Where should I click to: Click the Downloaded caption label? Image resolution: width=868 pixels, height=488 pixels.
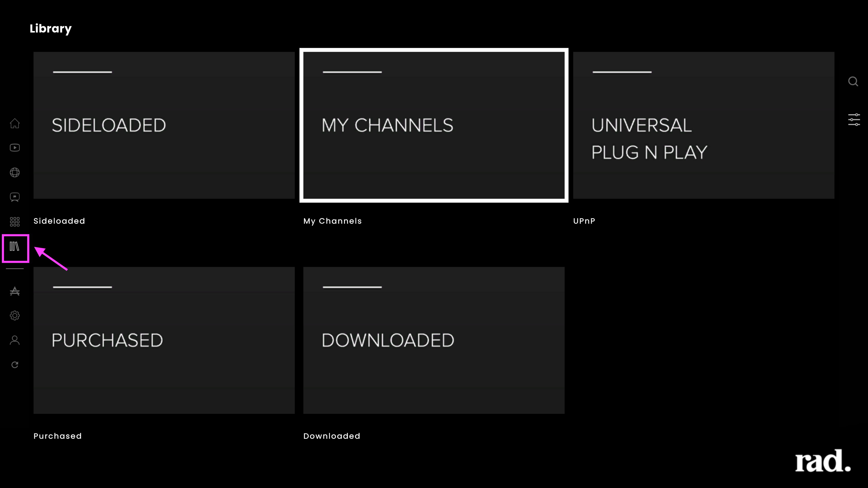pyautogui.click(x=332, y=436)
